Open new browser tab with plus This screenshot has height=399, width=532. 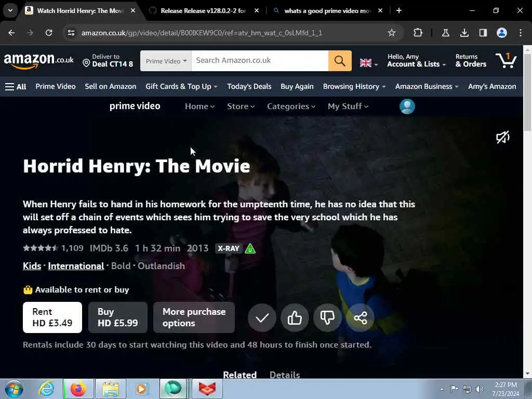pos(399,10)
